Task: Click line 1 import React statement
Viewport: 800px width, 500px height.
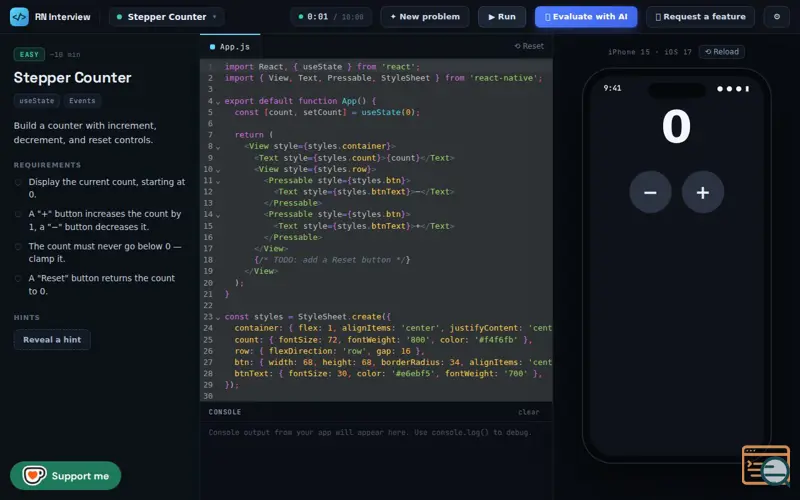Action: [322, 67]
